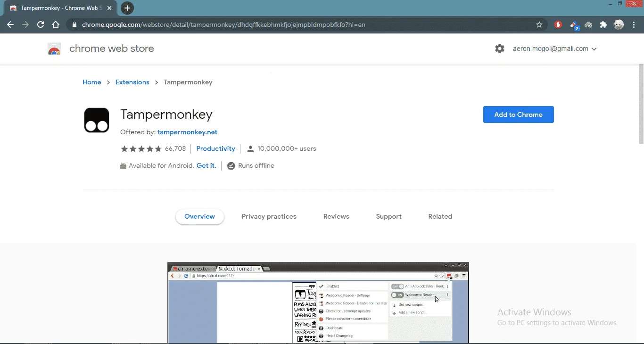The height and width of the screenshot is (344, 644).
Task: Click the five-star rating stars
Action: point(141,149)
